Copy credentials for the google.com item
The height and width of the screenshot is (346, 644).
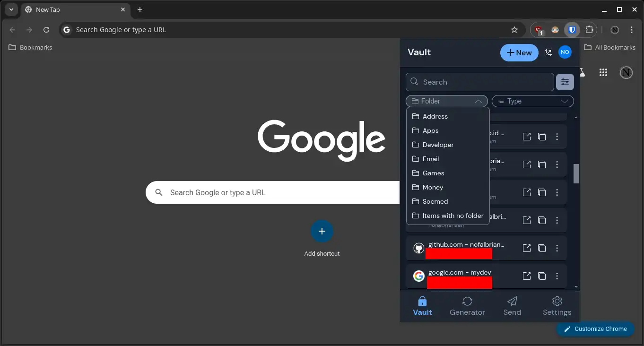[x=542, y=277]
